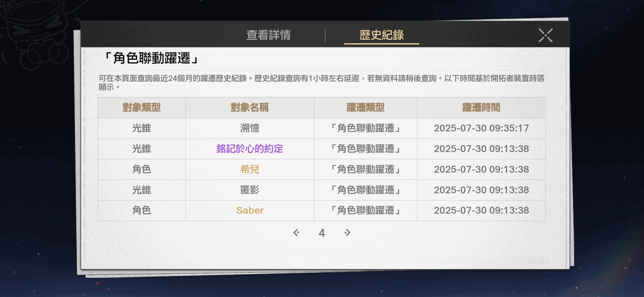
Task: Select the gold 希兒 character entry
Action: click(250, 169)
